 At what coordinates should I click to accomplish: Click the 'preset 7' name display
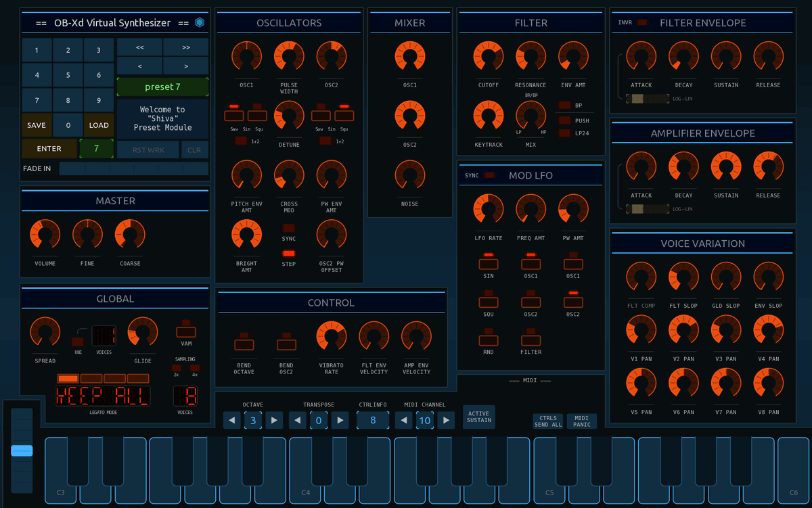point(162,87)
